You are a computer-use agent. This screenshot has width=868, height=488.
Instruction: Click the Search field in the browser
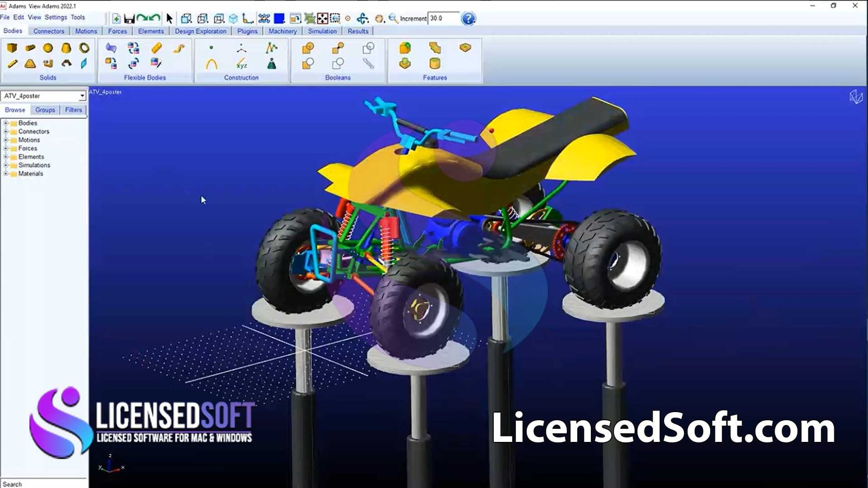coord(43,484)
